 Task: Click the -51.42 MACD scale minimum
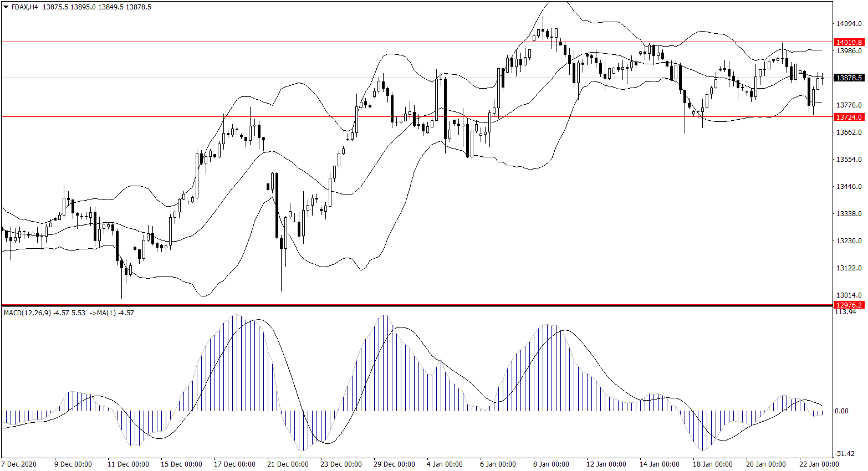[x=844, y=453]
